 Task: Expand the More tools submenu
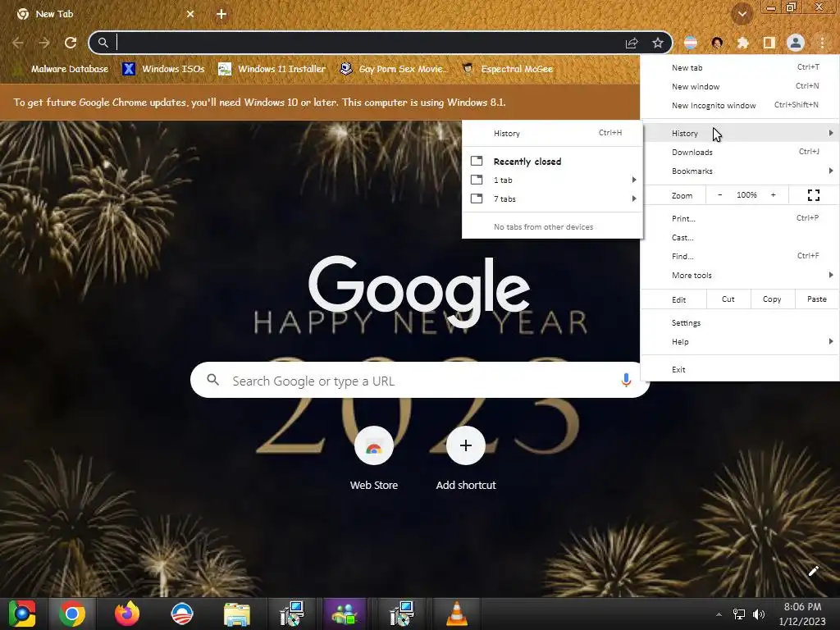739,275
